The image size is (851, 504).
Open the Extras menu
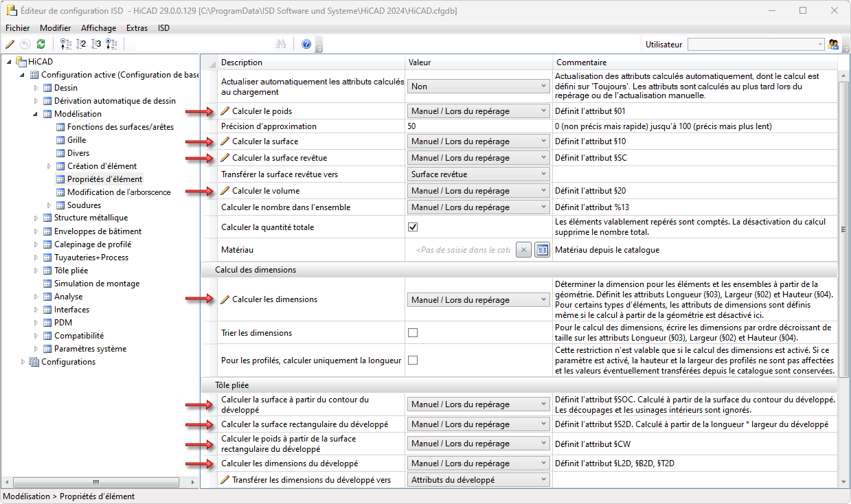coord(137,28)
